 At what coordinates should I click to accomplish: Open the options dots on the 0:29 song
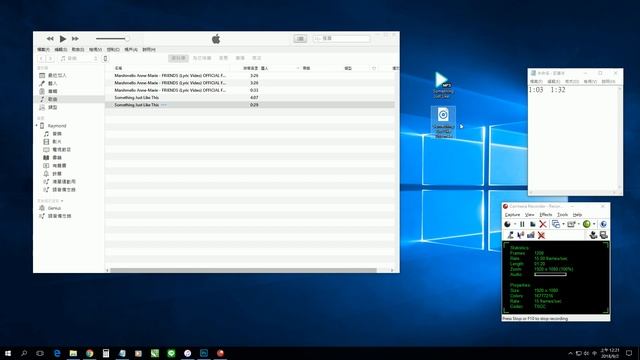164,105
